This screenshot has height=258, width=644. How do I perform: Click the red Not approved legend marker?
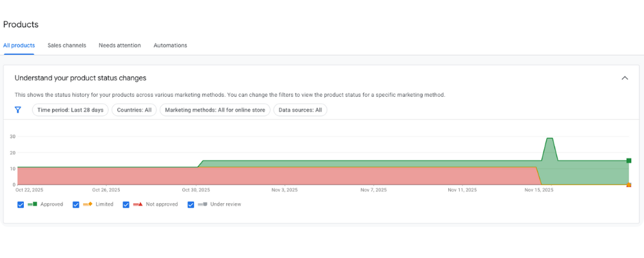138,204
